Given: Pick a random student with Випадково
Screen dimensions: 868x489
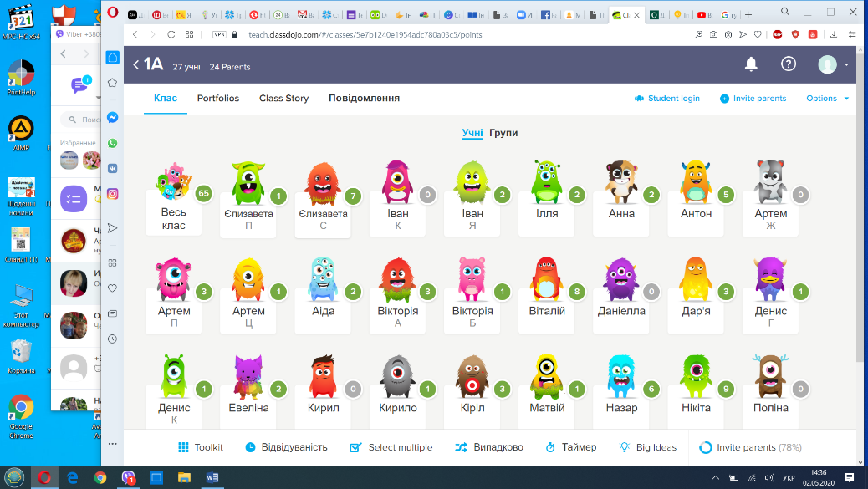Looking at the screenshot, I should coord(489,447).
